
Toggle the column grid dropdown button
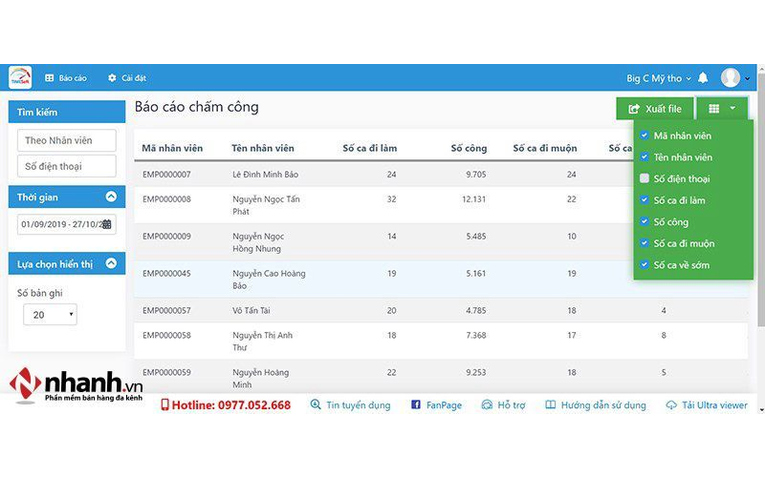tap(722, 109)
